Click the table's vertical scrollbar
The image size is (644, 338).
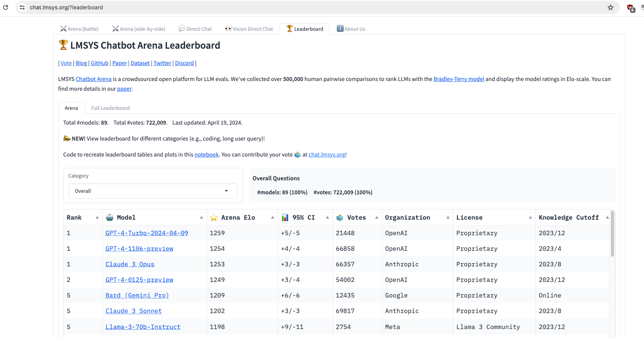[x=612, y=234]
